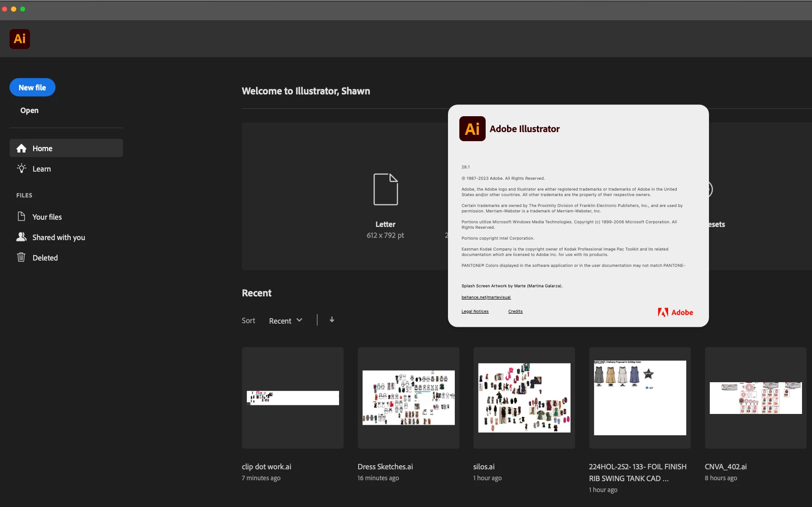812x507 pixels.
Task: Click the 224HOL-252 FOIL FINISH file name
Action: [638, 473]
